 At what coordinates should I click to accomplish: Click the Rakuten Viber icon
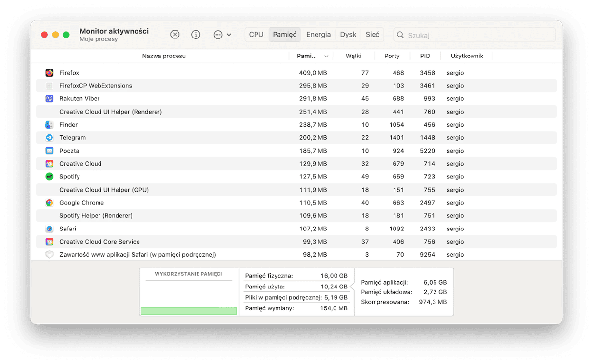[x=49, y=98]
